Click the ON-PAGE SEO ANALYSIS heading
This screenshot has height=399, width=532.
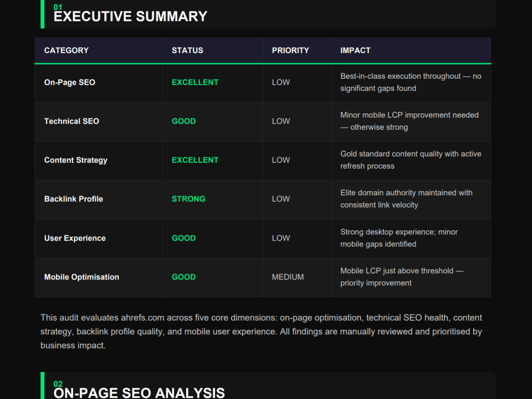click(x=139, y=393)
